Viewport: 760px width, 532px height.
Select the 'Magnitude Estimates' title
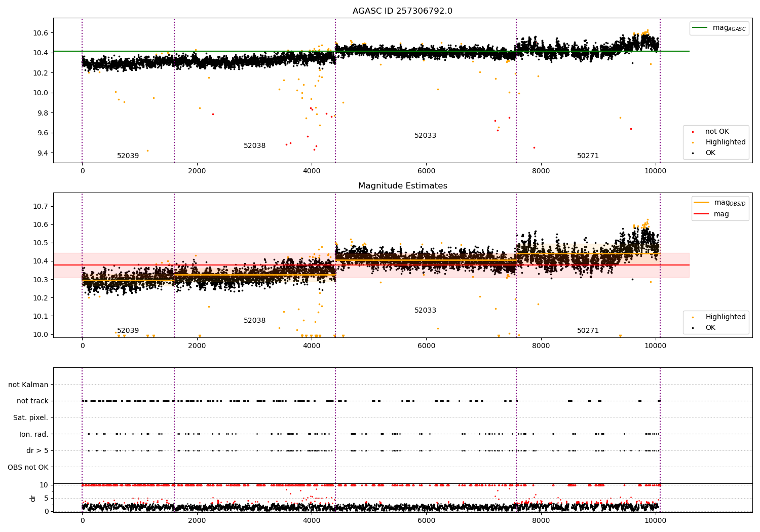402,186
